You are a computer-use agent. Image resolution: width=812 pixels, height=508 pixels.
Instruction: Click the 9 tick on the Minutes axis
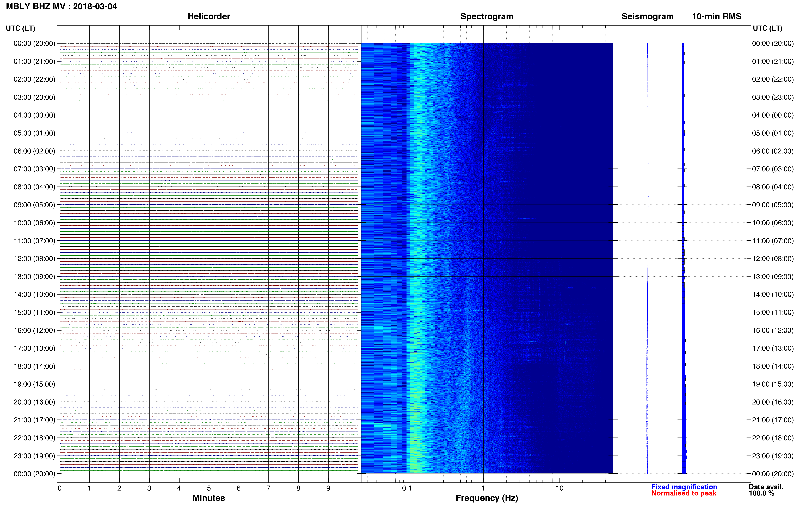pos(328,488)
